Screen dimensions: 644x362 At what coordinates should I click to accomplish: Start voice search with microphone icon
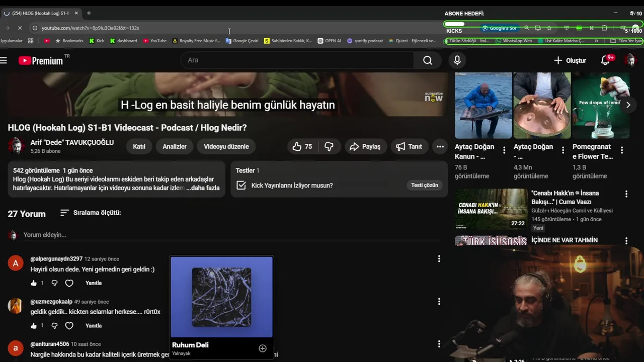(457, 60)
